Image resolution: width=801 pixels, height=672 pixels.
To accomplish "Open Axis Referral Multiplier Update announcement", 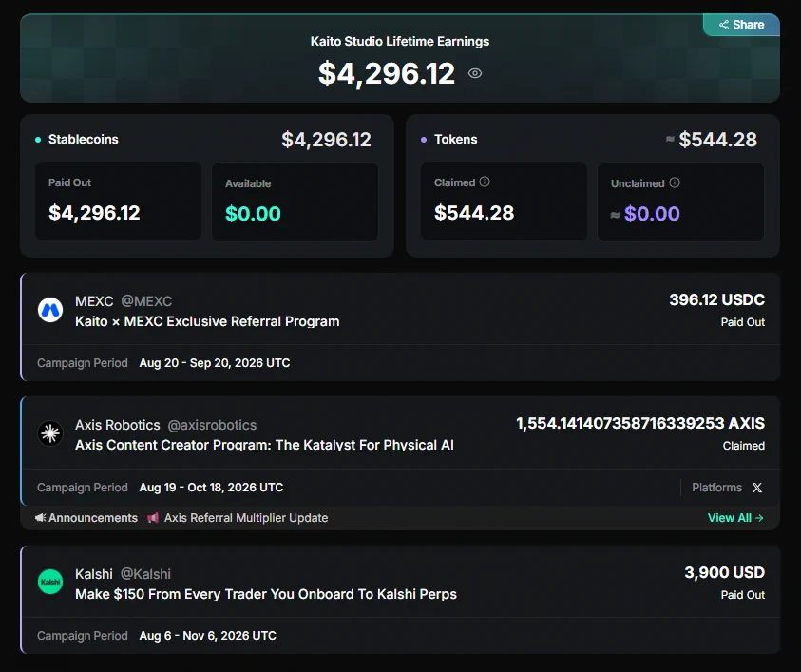I will [246, 518].
